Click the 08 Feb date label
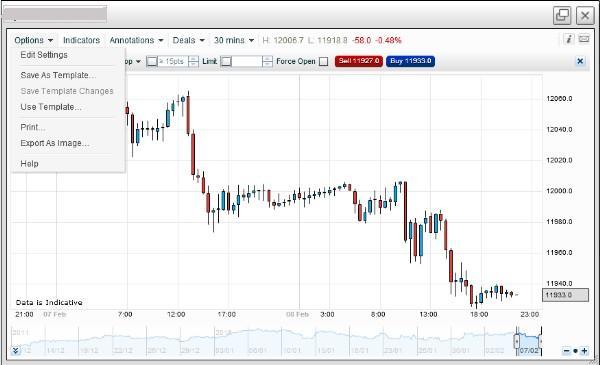This screenshot has width=600, height=365. click(297, 314)
